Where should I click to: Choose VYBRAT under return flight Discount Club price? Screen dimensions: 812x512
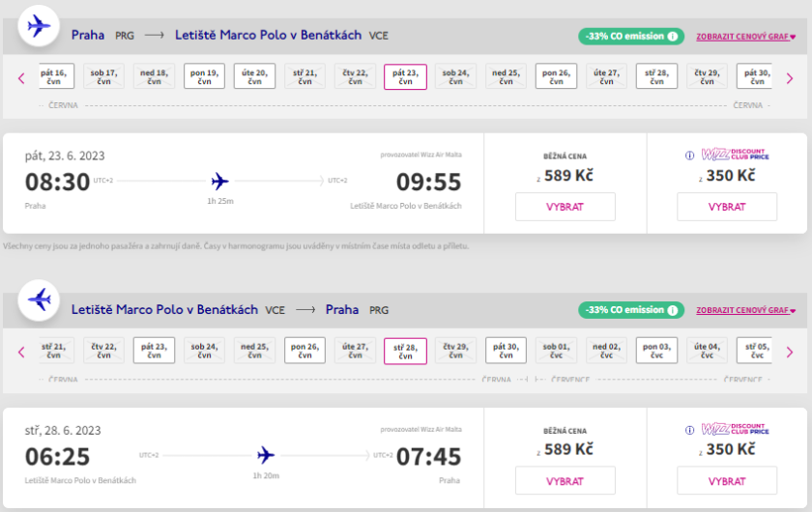[x=726, y=480]
